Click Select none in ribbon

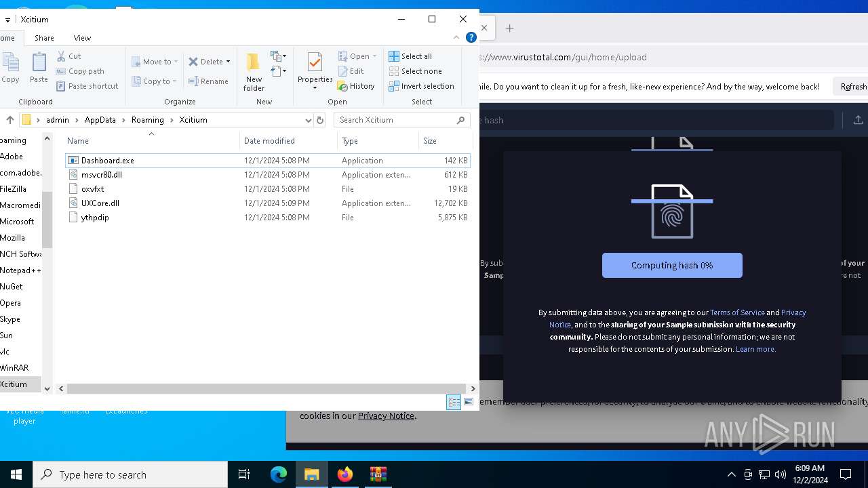[x=415, y=71]
